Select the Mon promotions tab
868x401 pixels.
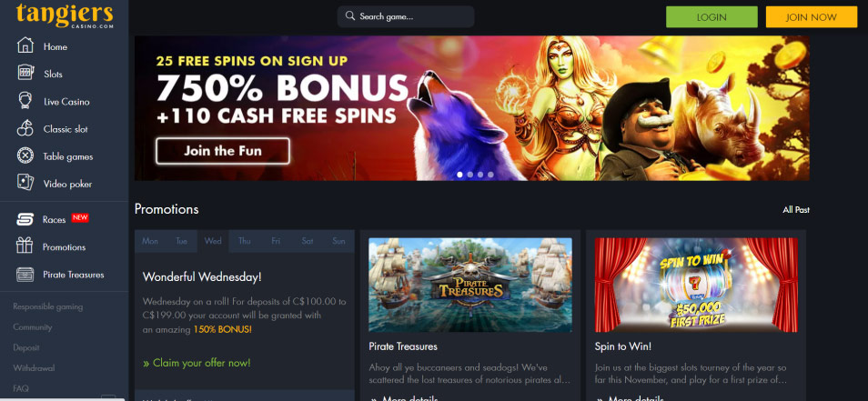(150, 241)
